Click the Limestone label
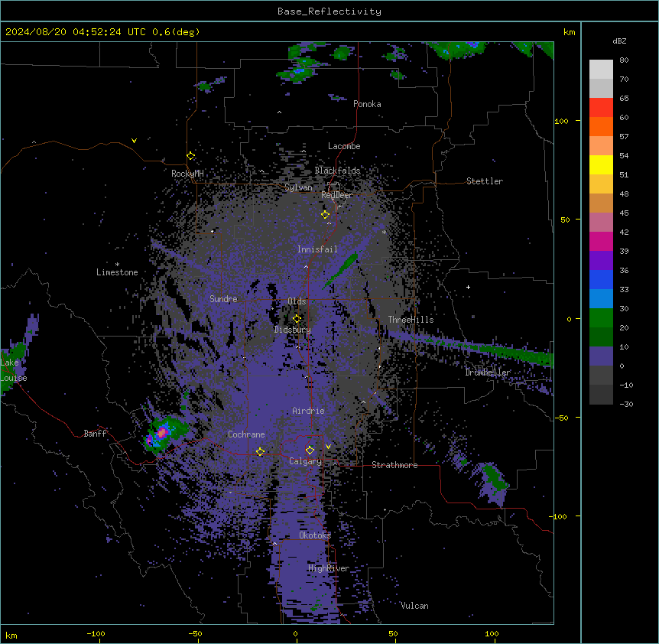659x644 pixels. pyautogui.click(x=117, y=272)
